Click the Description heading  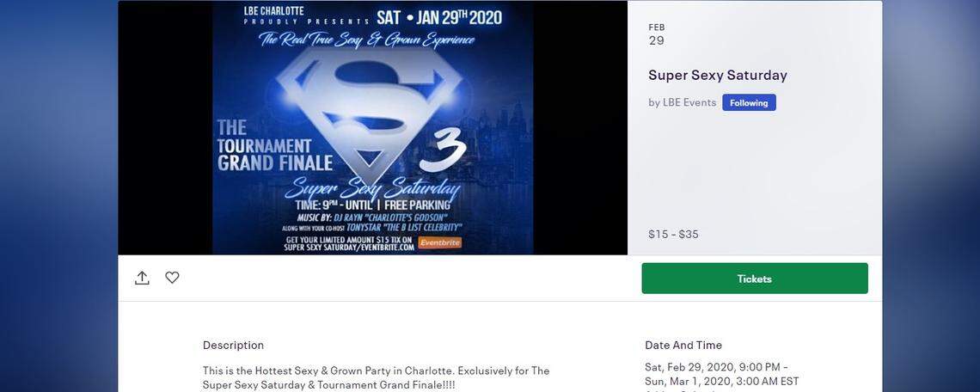[233, 345]
